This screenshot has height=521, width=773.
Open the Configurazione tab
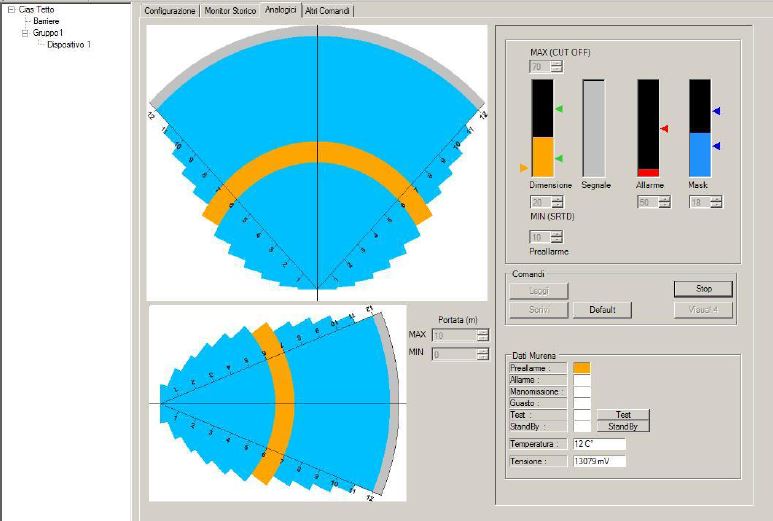pyautogui.click(x=170, y=10)
